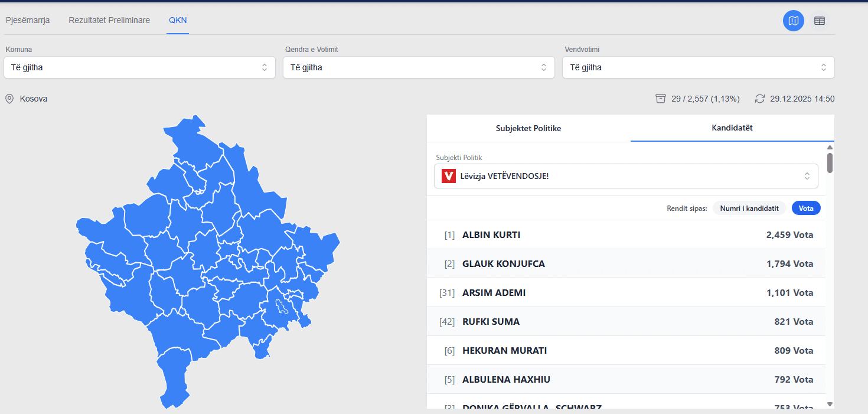Screen dimensions: 868x414
Task: Open the Komuna dropdown
Action: click(x=139, y=67)
